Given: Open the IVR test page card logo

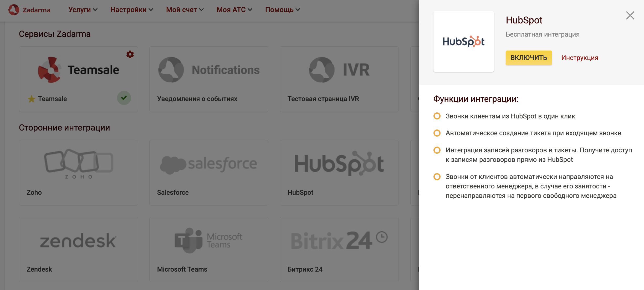Looking at the screenshot, I should tap(339, 70).
